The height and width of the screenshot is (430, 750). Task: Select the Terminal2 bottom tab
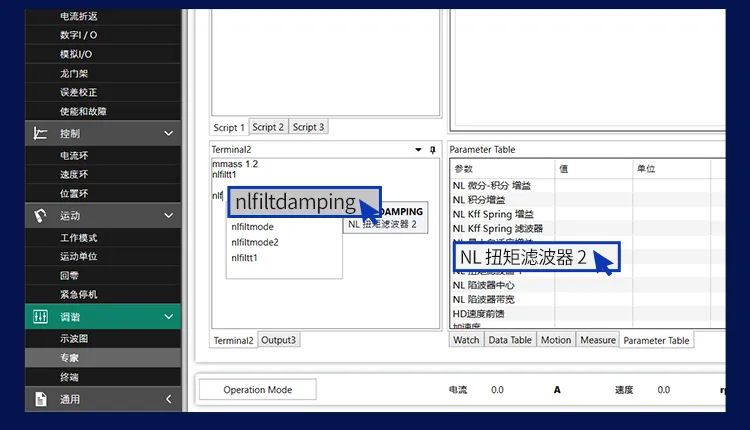(233, 341)
